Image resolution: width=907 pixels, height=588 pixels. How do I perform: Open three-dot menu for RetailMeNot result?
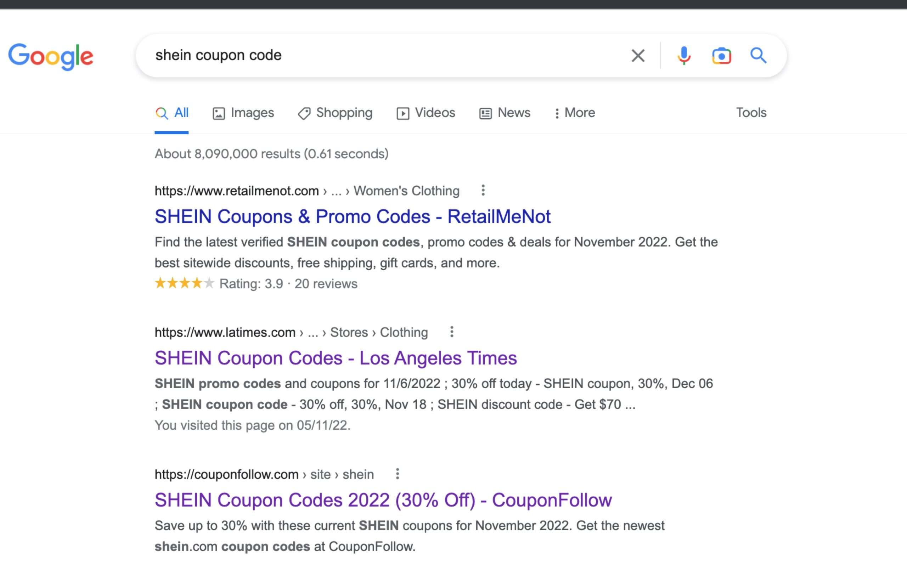click(x=483, y=190)
